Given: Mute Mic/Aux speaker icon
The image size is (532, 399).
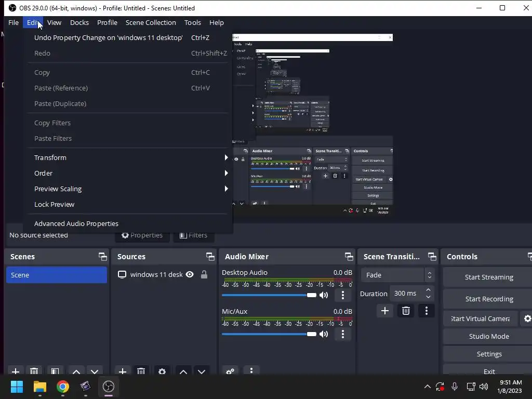Looking at the screenshot, I should (324, 334).
